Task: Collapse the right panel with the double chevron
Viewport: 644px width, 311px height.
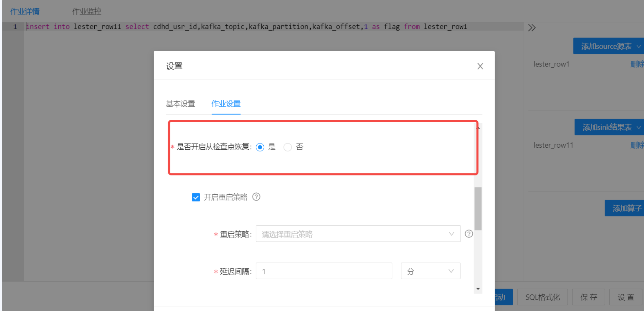Action: [532, 27]
